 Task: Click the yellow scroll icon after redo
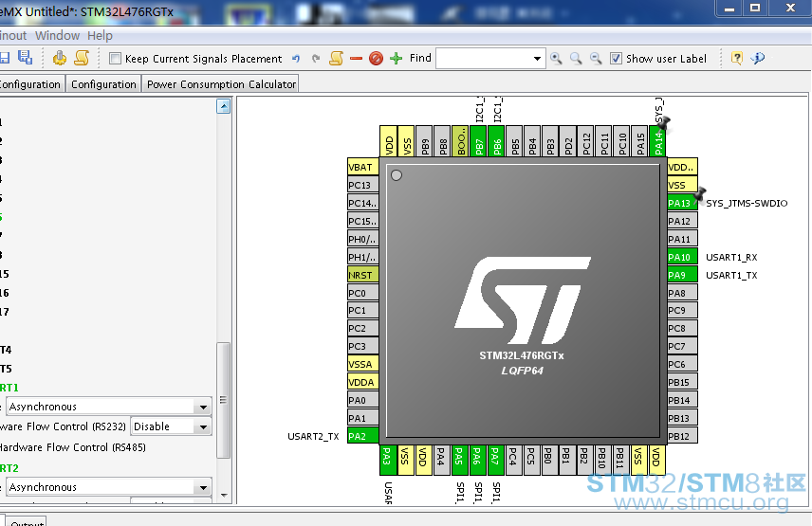[336, 58]
